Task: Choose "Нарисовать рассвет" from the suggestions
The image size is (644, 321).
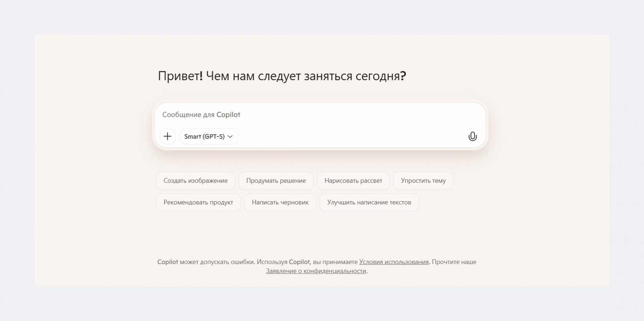Action: (x=353, y=181)
